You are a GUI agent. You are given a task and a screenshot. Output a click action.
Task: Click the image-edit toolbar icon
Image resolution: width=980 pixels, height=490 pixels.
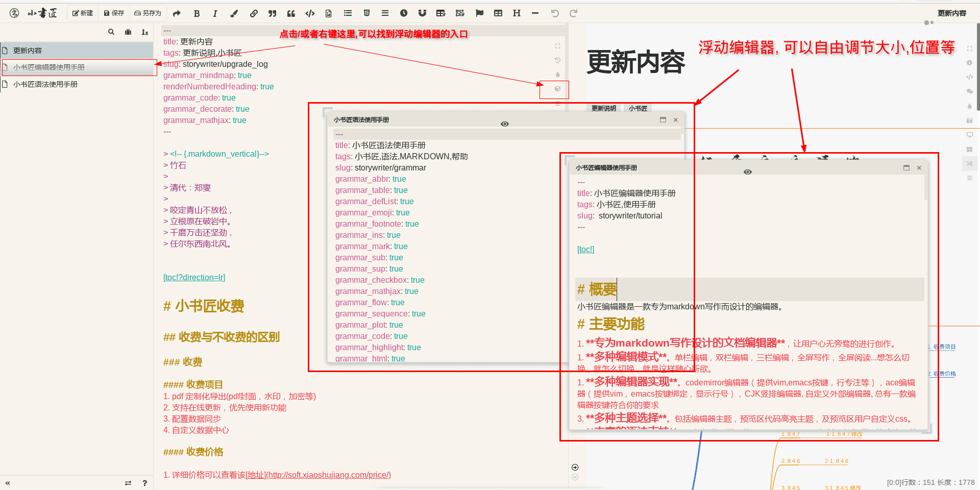click(460, 13)
